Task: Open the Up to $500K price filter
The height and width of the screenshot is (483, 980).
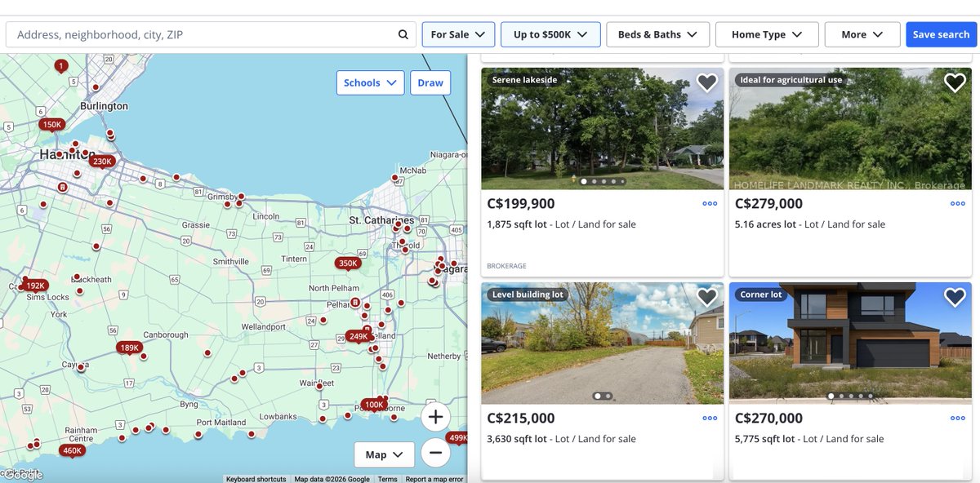Action: point(550,34)
